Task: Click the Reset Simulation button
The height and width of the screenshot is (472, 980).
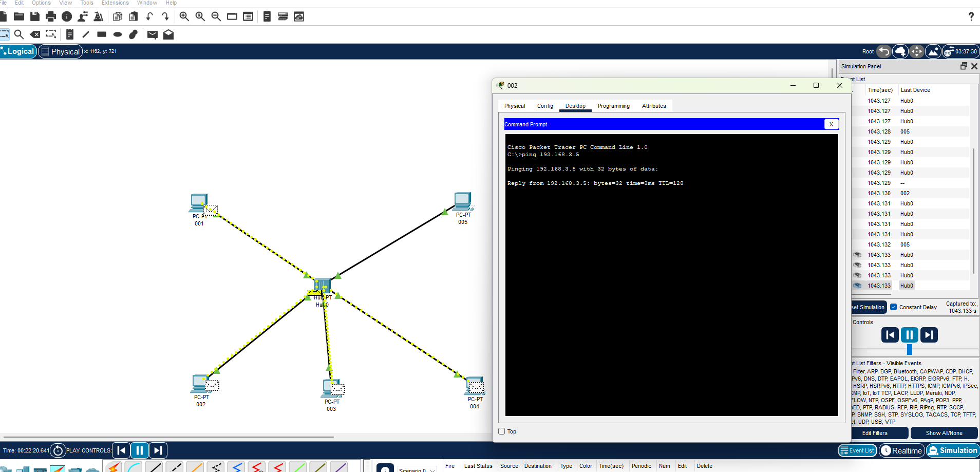Action: pyautogui.click(x=869, y=307)
